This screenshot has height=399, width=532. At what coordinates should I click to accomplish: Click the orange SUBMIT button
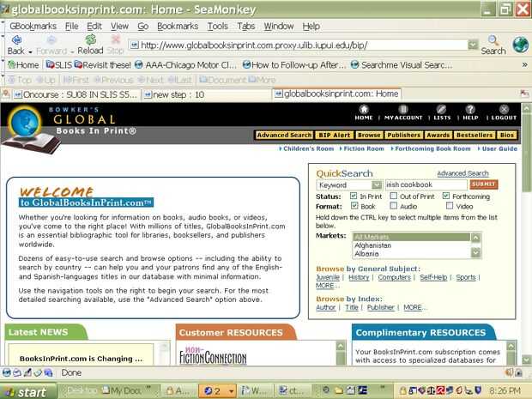483,184
